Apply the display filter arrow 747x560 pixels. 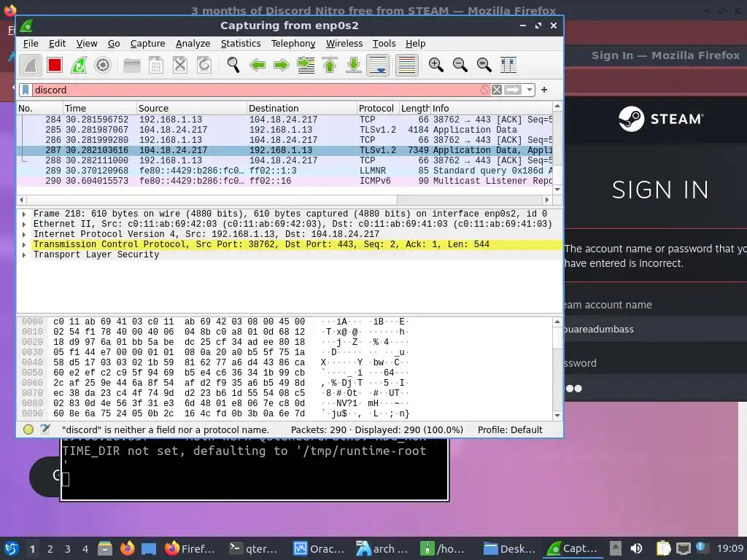click(x=513, y=90)
